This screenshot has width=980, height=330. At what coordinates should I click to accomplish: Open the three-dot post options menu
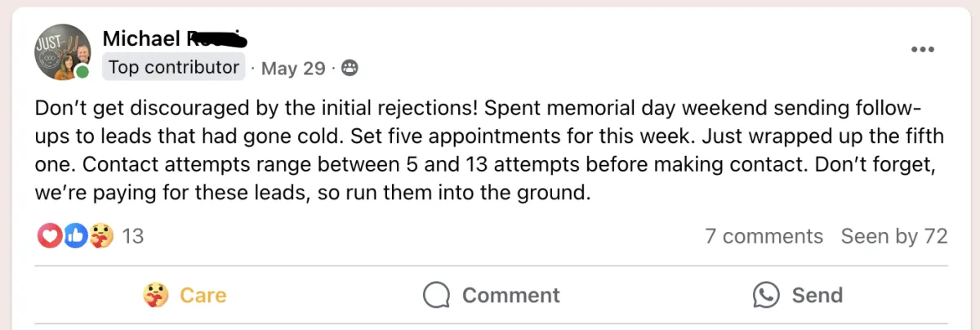(x=922, y=50)
